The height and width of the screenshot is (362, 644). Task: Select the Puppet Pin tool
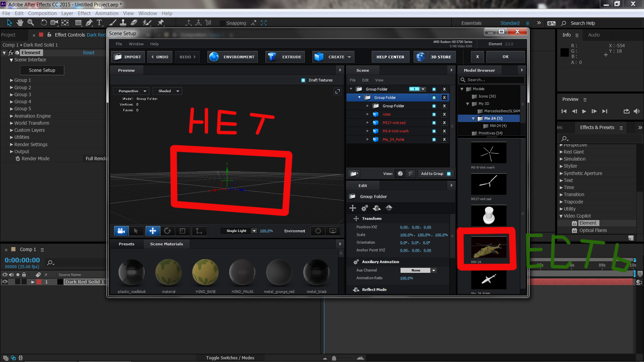click(161, 23)
